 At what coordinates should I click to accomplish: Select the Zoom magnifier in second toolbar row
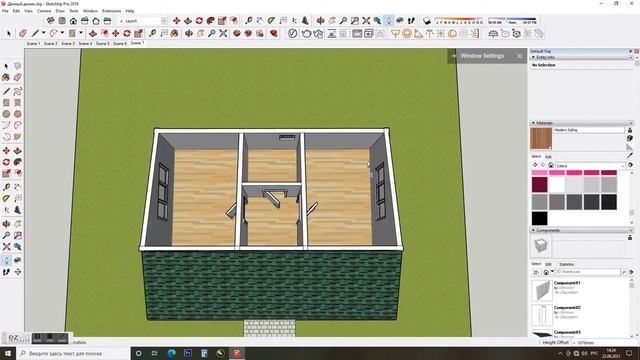(211, 33)
